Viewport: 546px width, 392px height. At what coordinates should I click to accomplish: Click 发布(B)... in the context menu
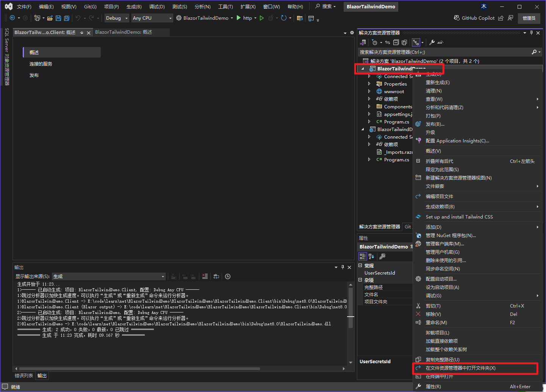477,124
